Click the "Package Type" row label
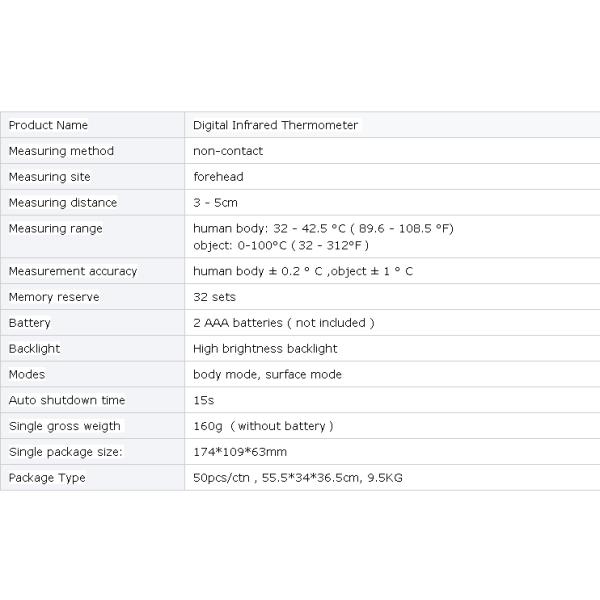This screenshot has width=600, height=600. [x=47, y=478]
